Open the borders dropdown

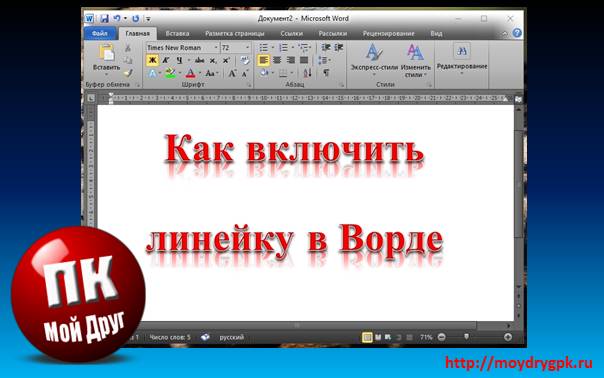coord(292,73)
